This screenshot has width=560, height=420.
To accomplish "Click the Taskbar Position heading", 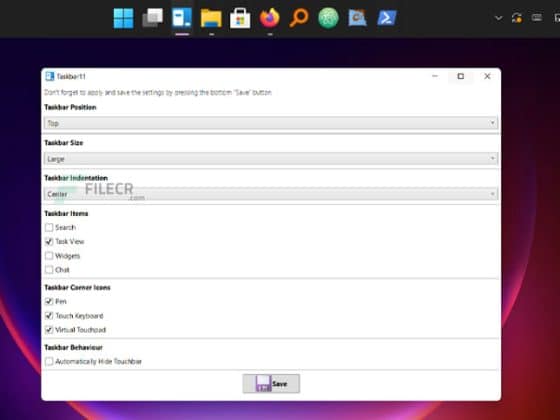I will 70,107.
